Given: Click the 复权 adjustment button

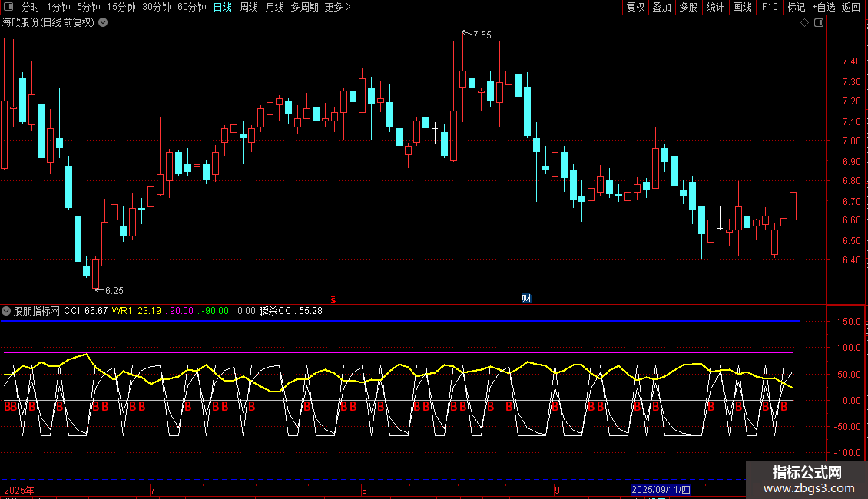Looking at the screenshot, I should point(635,8).
